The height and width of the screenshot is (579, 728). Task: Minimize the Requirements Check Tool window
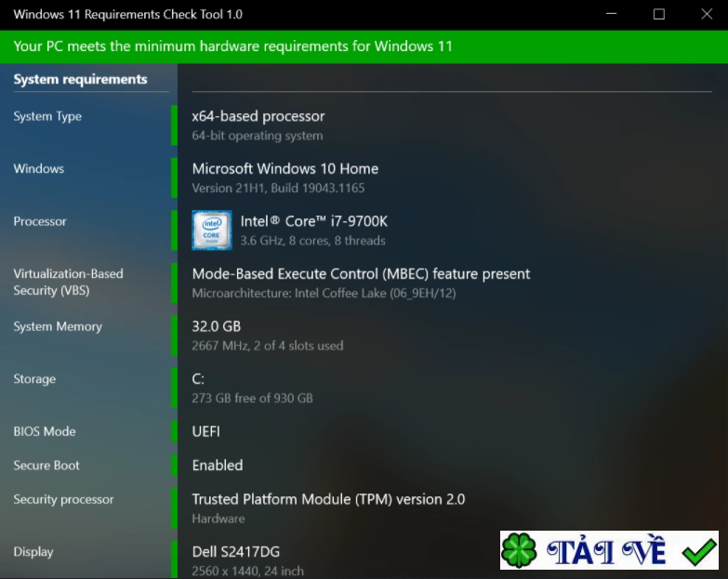(x=612, y=14)
